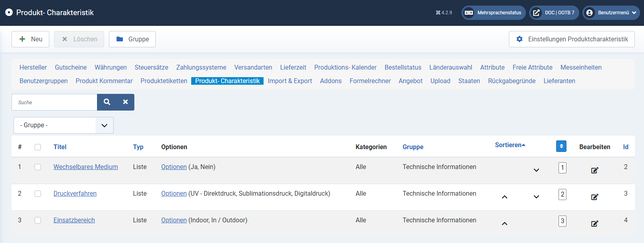Open Optionen link for Ja, Nein
This screenshot has width=644, height=243.
coord(174,167)
